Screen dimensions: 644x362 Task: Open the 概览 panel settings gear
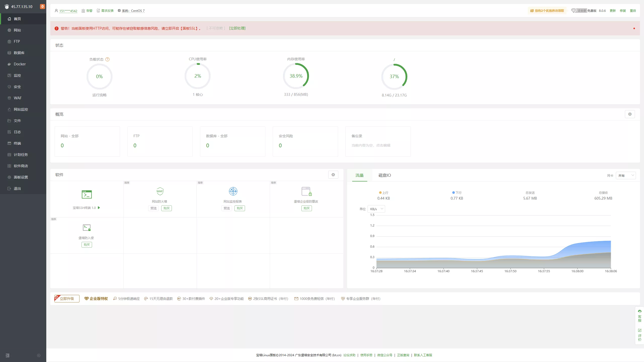point(630,114)
